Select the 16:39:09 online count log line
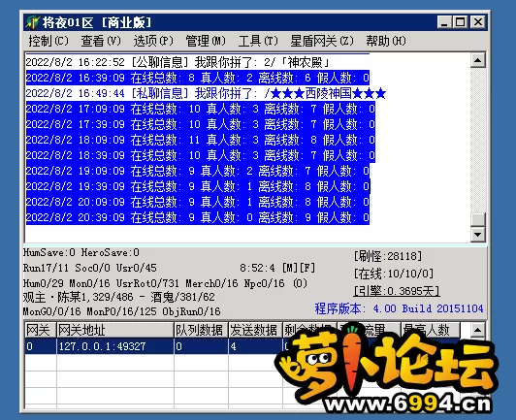516x420 pixels. [x=198, y=78]
